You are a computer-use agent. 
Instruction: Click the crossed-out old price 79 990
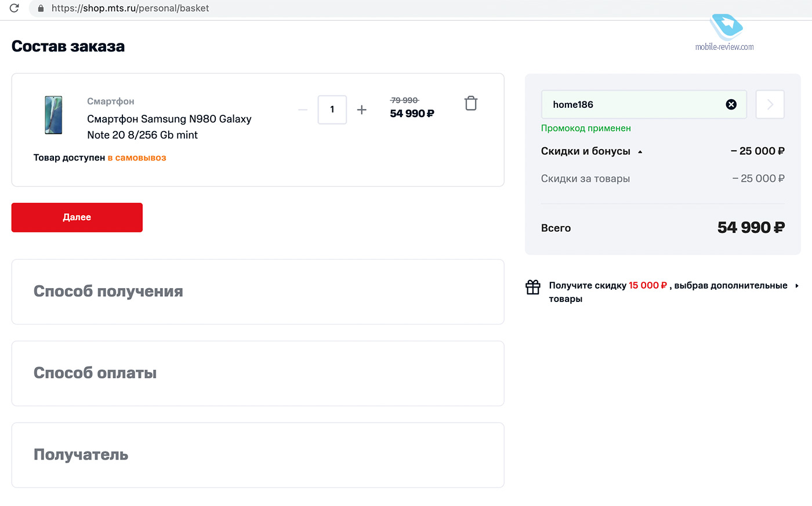tap(404, 100)
